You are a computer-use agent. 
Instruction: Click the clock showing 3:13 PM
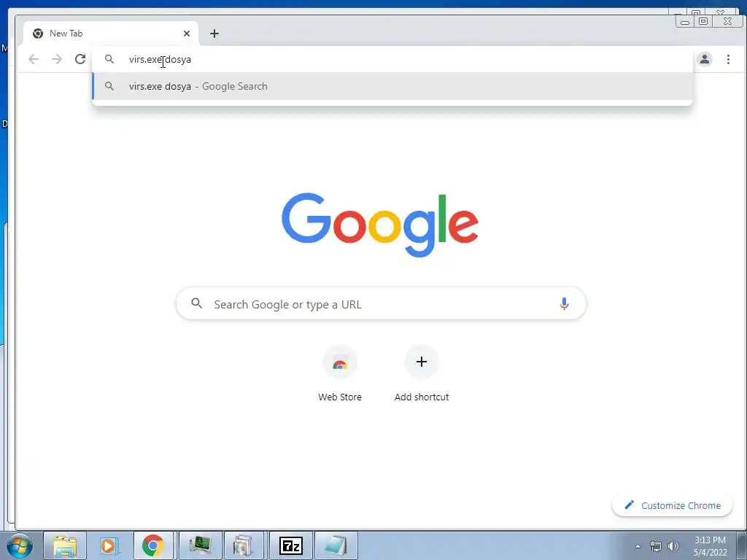point(710,546)
